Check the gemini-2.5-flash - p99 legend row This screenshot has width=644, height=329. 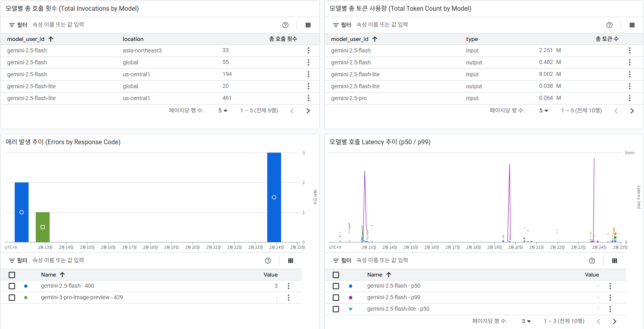pos(336,298)
